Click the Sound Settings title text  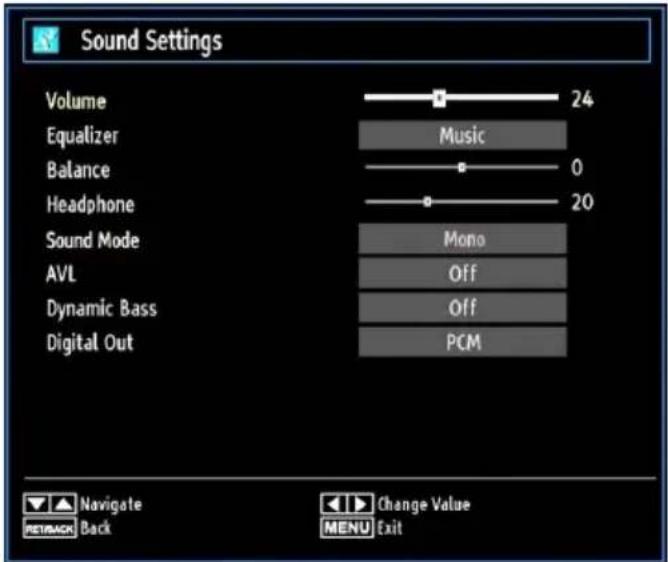[151, 41]
